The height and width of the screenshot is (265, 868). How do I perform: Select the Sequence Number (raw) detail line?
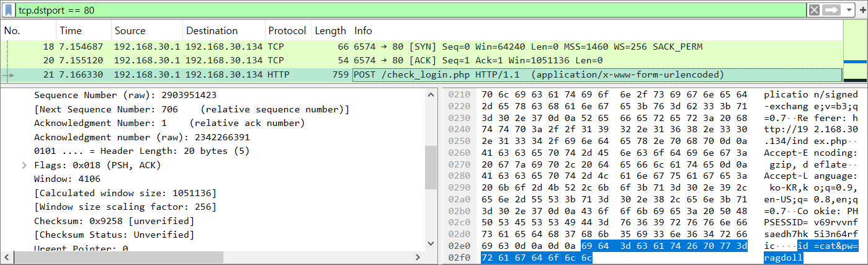point(125,96)
